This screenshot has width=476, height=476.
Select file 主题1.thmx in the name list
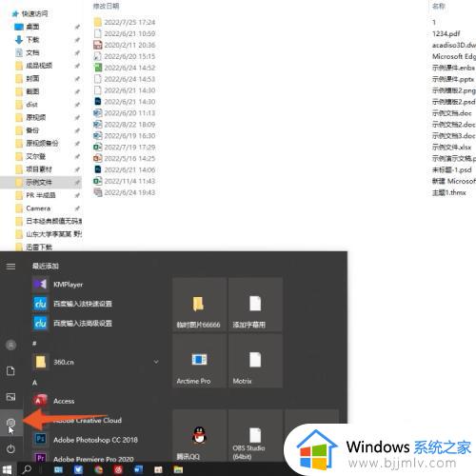pos(449,192)
